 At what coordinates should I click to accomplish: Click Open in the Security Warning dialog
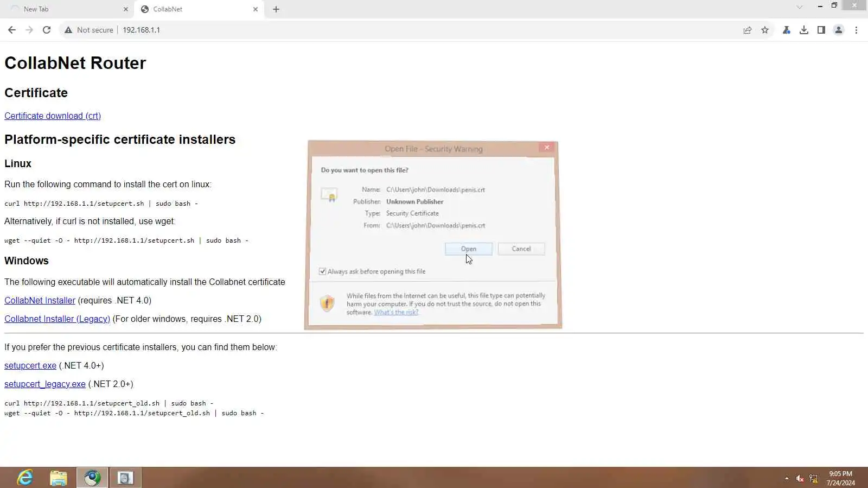(x=469, y=249)
